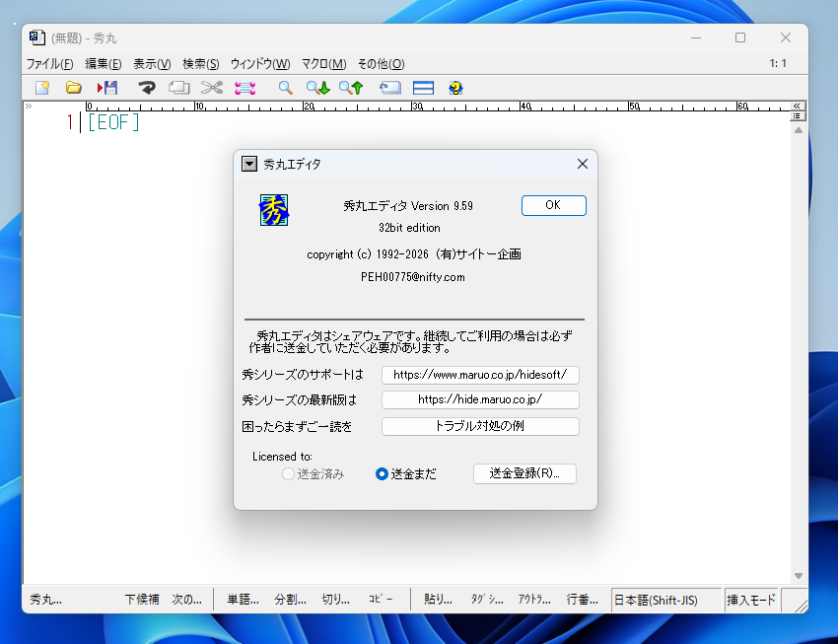Screen dimensions: 838x644
Task: Click the 貼り... function key button
Action: tap(439, 600)
